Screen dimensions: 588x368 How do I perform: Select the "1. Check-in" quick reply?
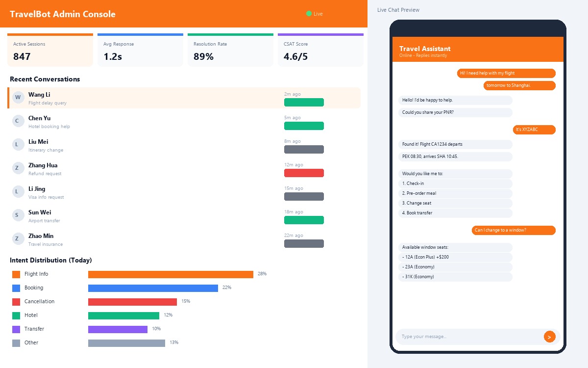pos(456,183)
